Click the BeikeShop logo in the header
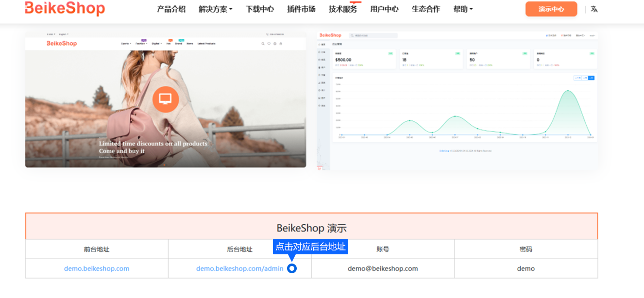Viewport: 644px width, 298px height. pyautogui.click(x=65, y=8)
